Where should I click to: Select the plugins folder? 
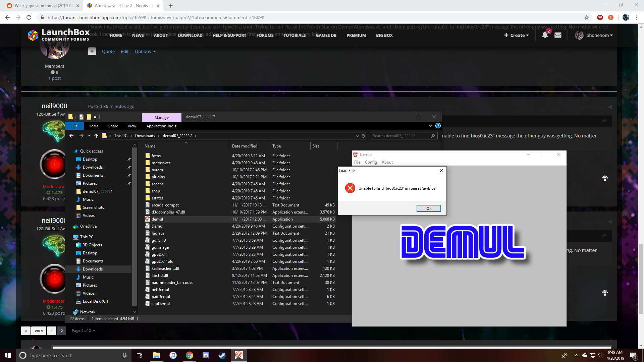tap(240, 177)
